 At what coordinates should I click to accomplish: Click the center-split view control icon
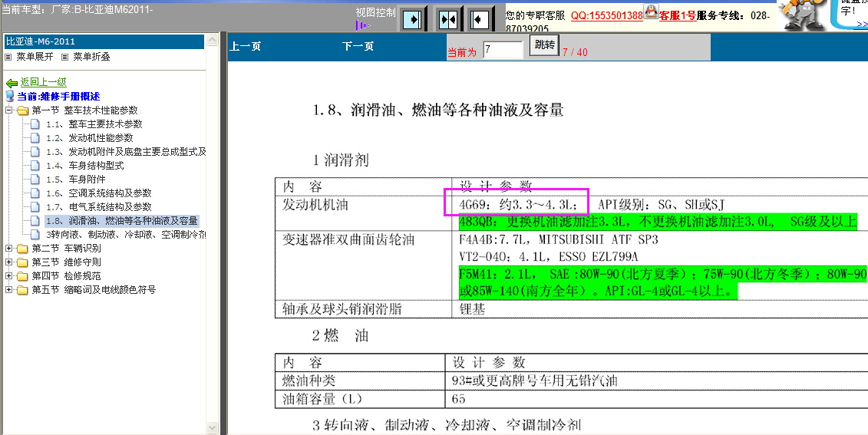(447, 21)
